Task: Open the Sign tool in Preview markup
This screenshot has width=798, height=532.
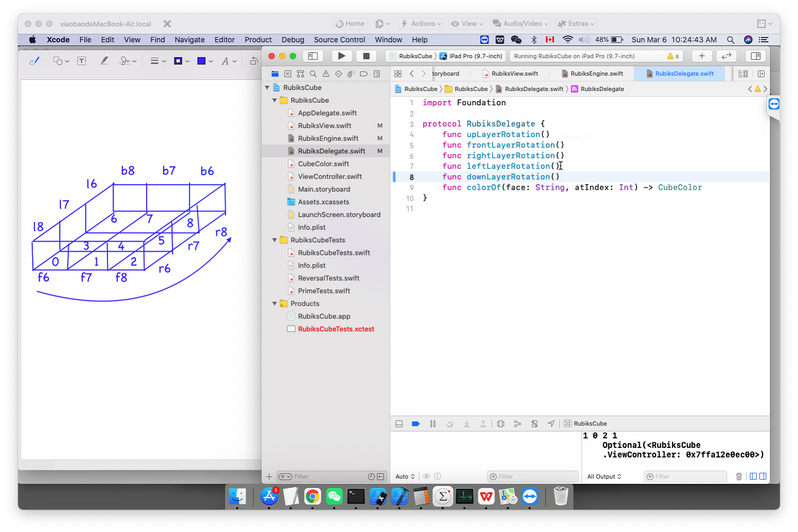Action: coord(128,61)
